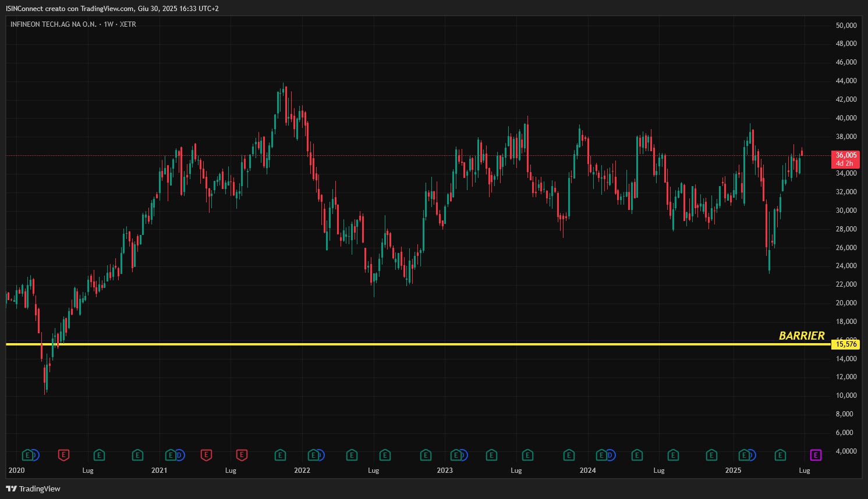The width and height of the screenshot is (868, 499).
Task: Select the 36,005 current price tag
Action: click(x=846, y=155)
